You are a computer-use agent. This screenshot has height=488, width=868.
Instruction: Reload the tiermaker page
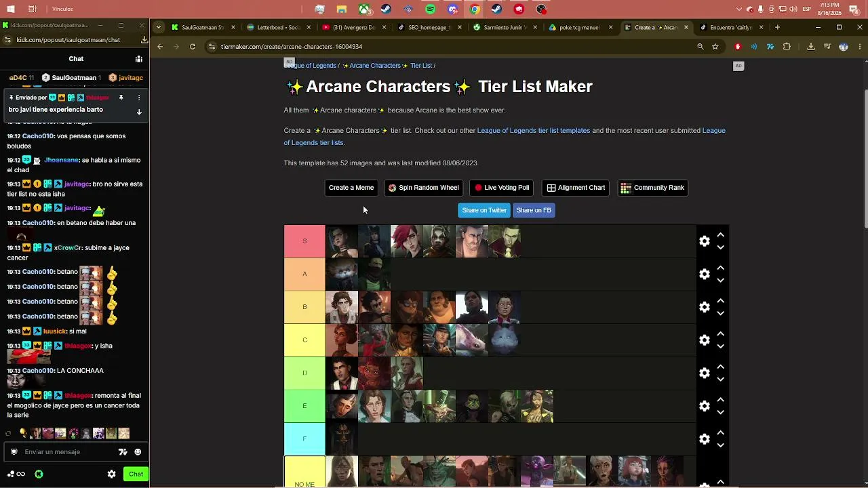tap(193, 47)
